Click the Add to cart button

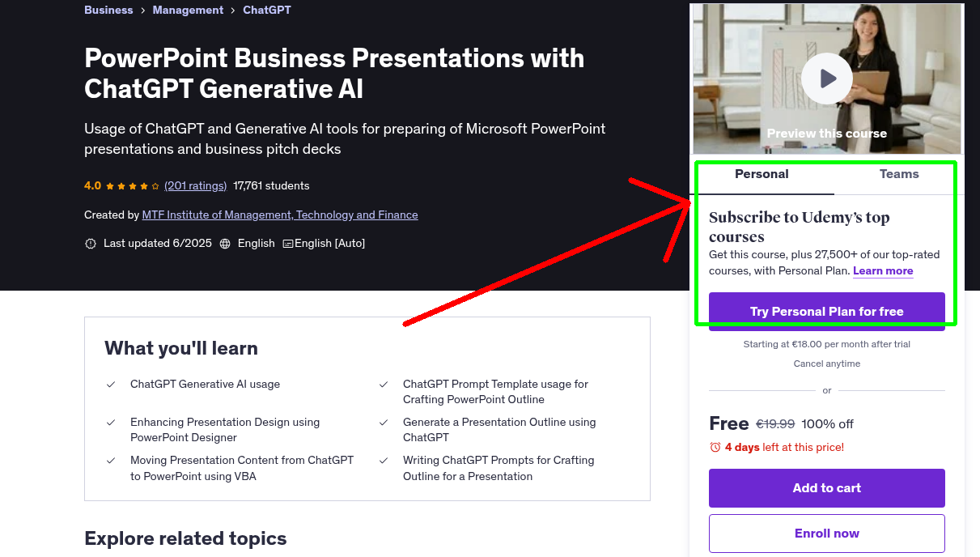pos(827,488)
